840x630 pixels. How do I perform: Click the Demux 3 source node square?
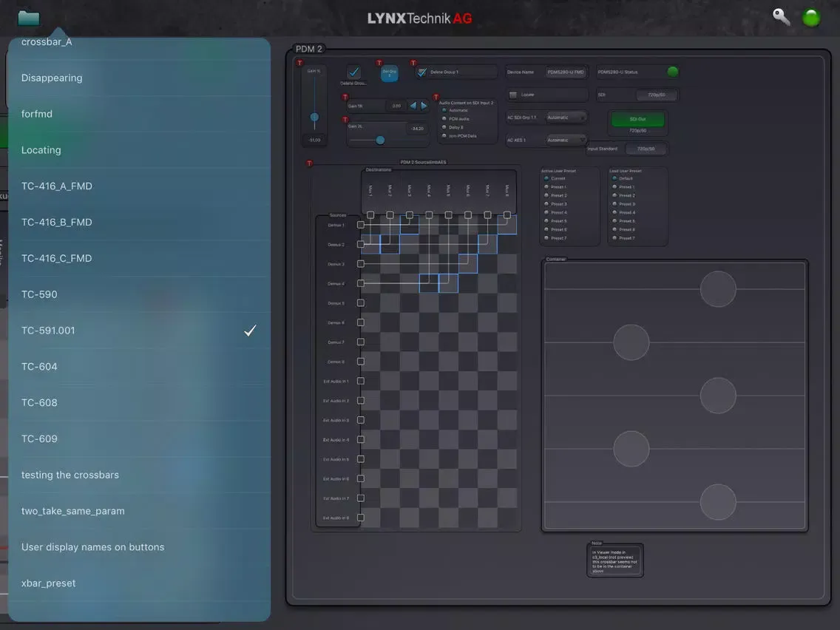(361, 264)
